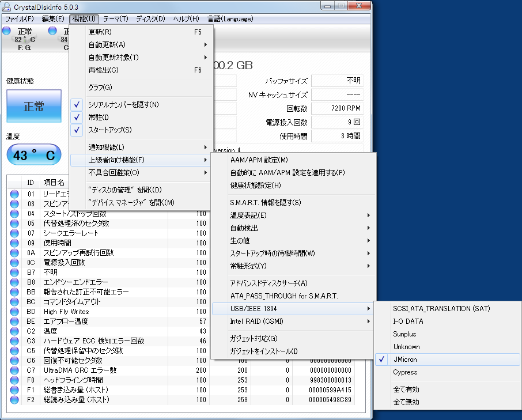Click the 回転数 7200 RPM field
Viewport: 522px width, 420px height.
pyautogui.click(x=336, y=108)
